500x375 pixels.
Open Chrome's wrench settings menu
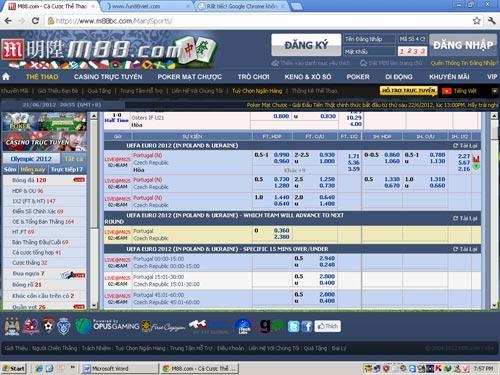(x=492, y=21)
